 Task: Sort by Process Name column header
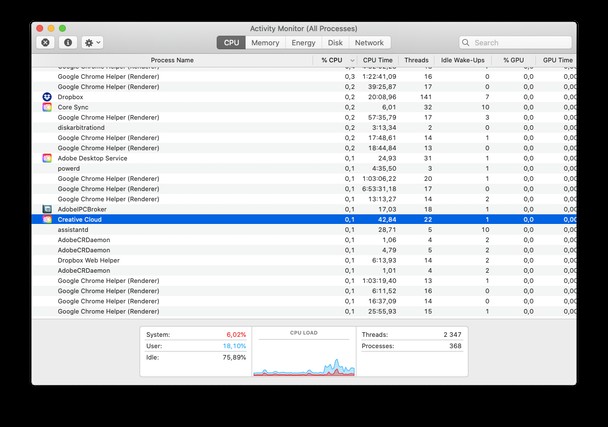[172, 60]
